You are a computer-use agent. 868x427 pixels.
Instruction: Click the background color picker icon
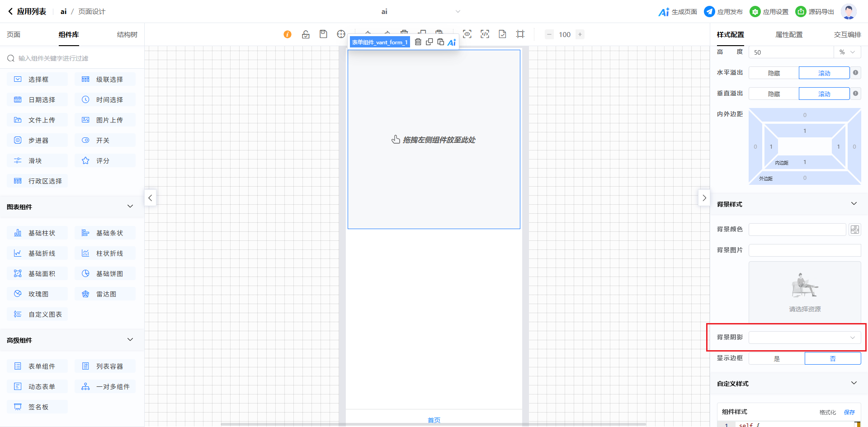click(x=854, y=230)
